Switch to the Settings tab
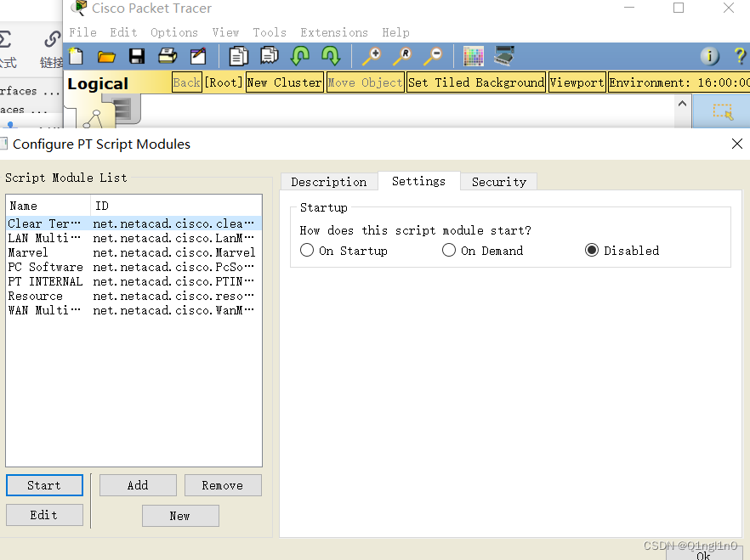This screenshot has width=750, height=560. (x=418, y=181)
